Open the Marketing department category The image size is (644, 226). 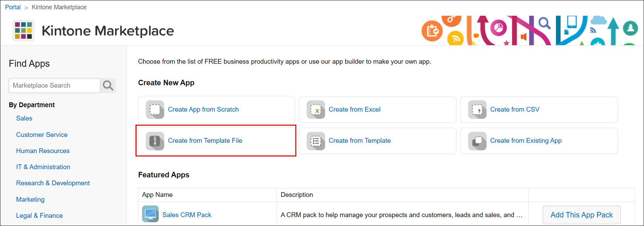tap(30, 199)
